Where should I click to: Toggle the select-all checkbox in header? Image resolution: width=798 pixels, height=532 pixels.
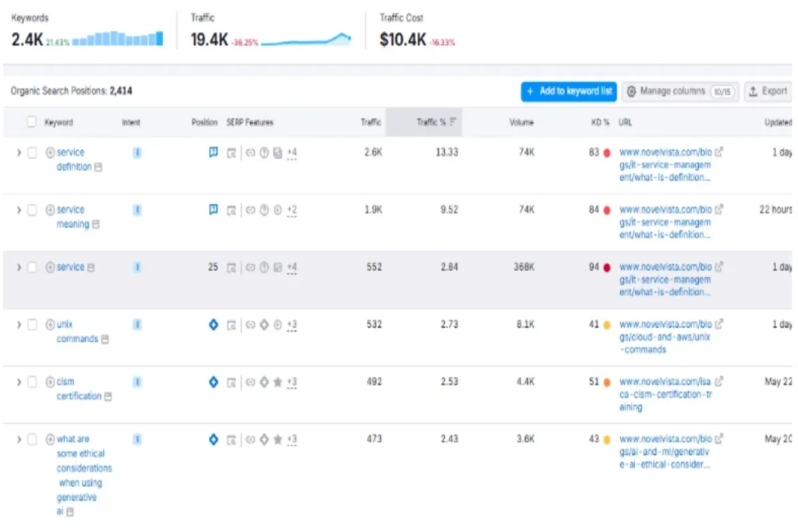tap(32, 122)
